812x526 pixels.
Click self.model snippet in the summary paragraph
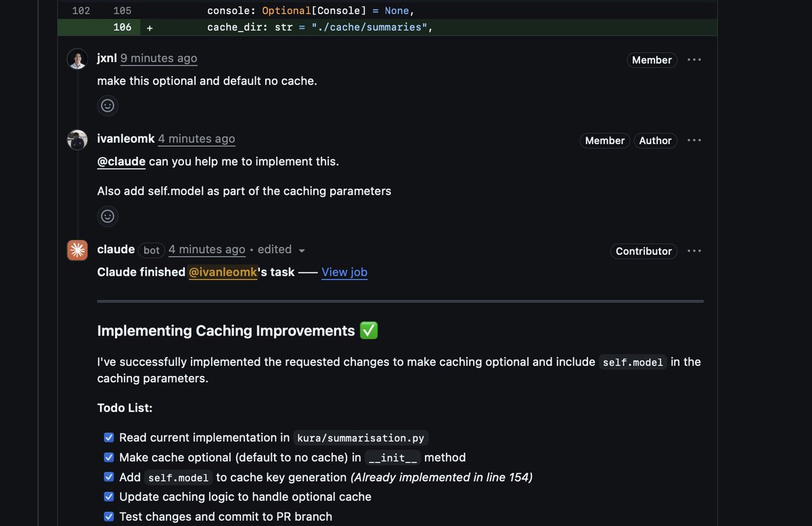(633, 362)
